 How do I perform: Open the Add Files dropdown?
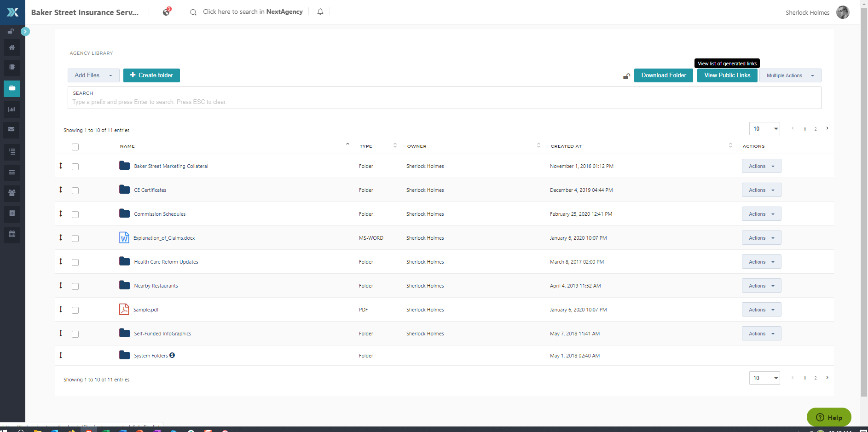click(93, 75)
